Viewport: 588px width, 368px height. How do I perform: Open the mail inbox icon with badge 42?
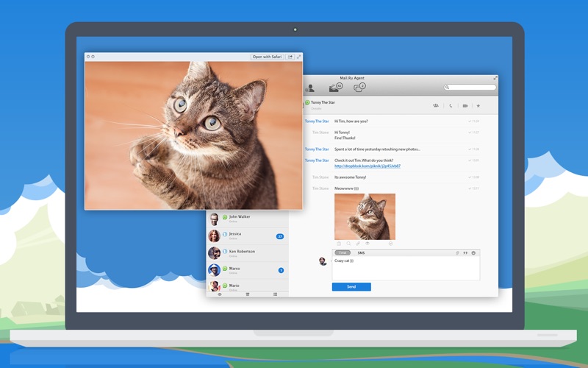tap(336, 88)
